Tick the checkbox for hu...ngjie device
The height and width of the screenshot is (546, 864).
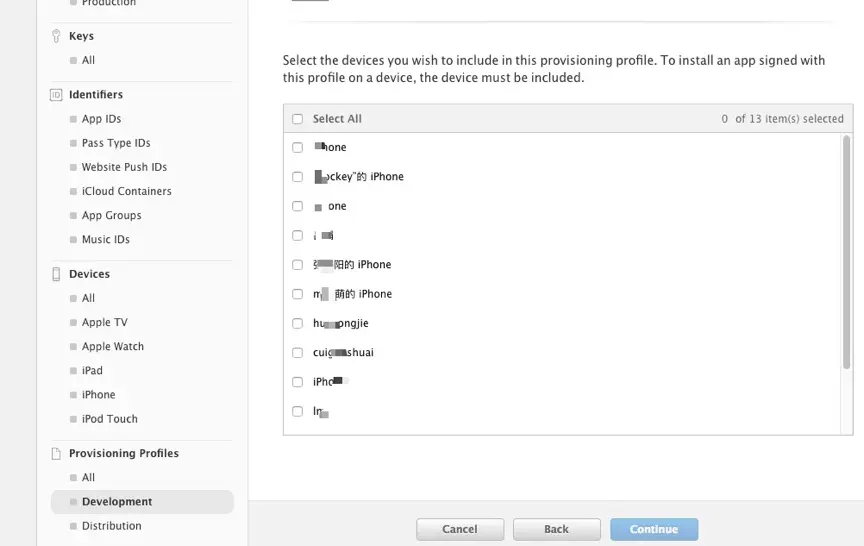pos(298,323)
